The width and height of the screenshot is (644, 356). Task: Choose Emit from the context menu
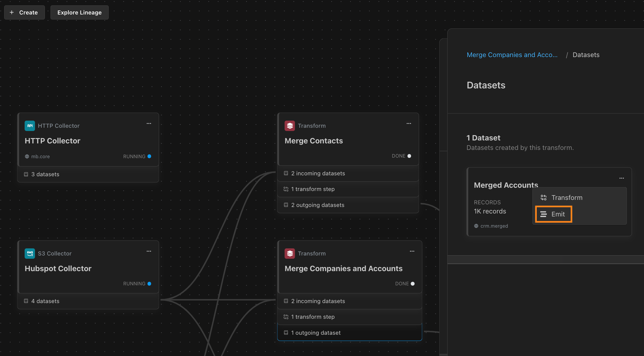pos(553,214)
